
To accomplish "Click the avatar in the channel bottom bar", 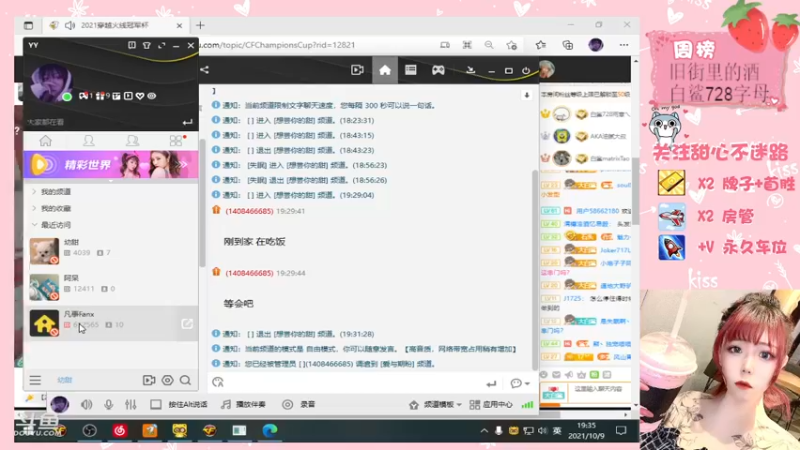I will point(60,405).
